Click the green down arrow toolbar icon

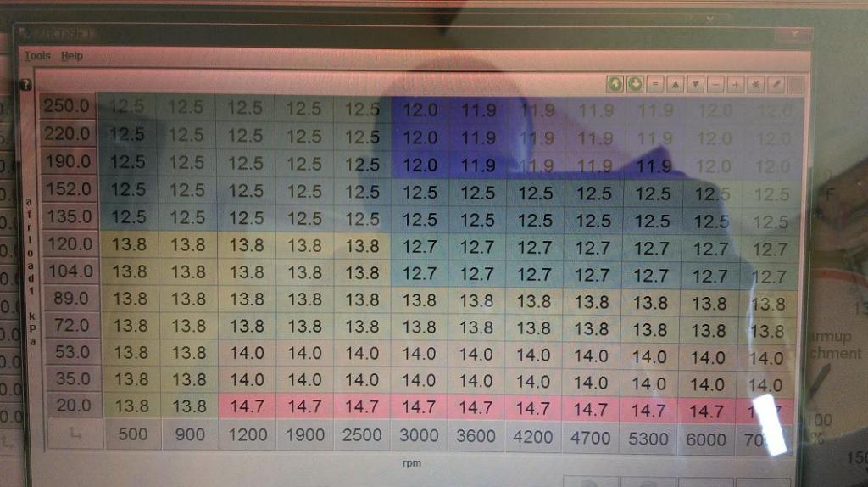coord(634,85)
